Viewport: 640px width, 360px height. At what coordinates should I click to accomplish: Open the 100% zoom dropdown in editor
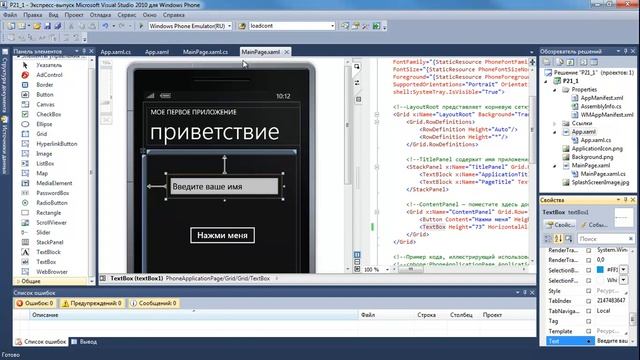387,270
